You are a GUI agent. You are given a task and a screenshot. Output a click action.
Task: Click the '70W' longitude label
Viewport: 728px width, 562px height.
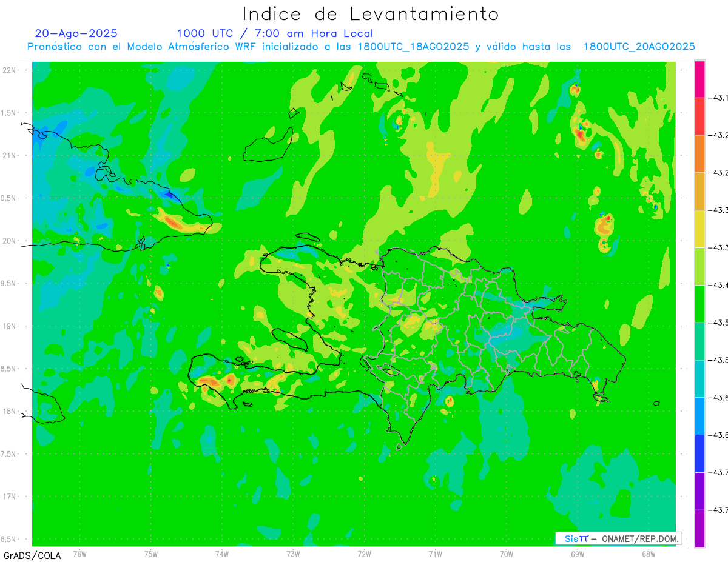(507, 554)
